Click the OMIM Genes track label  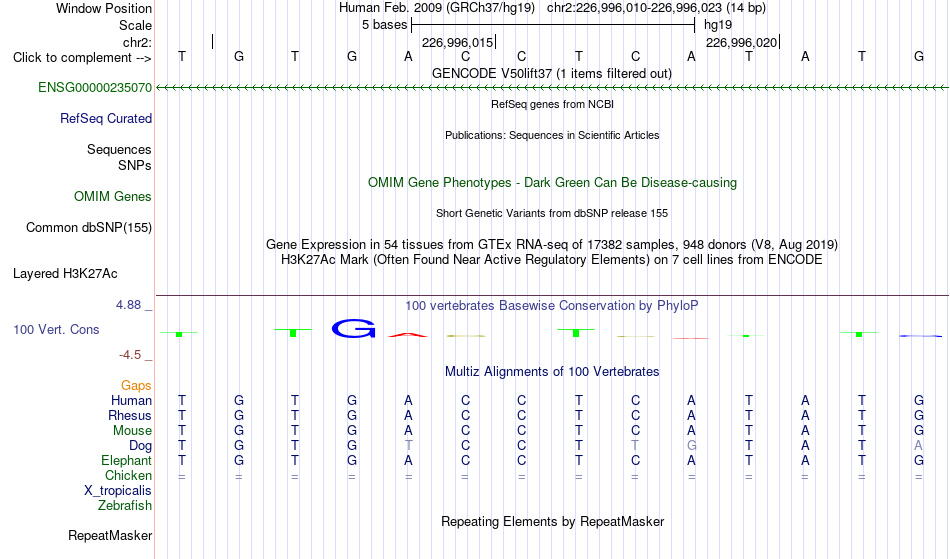[113, 197]
